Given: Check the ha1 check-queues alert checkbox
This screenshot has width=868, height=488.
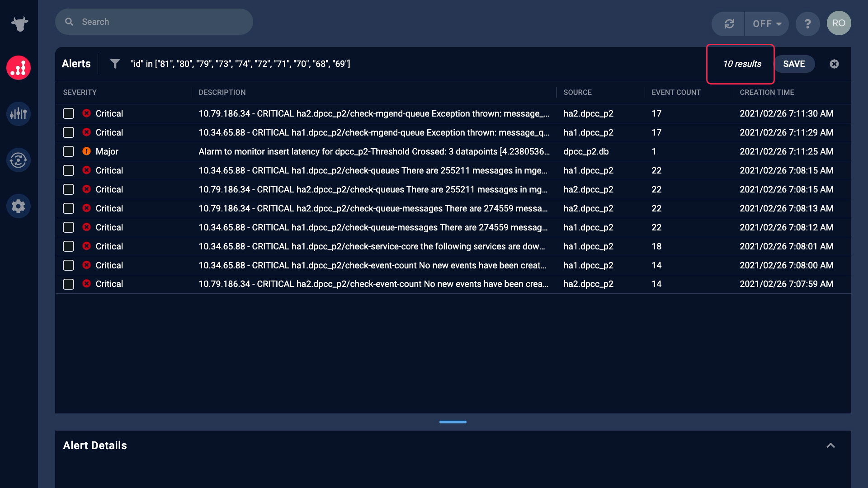Looking at the screenshot, I should pyautogui.click(x=68, y=170).
